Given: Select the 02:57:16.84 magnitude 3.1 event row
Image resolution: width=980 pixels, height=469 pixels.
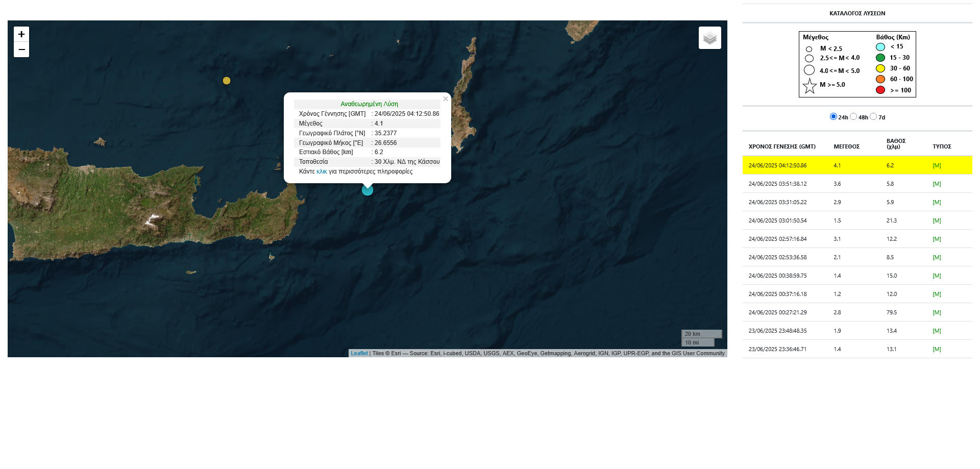Looking at the screenshot, I should (777, 239).
